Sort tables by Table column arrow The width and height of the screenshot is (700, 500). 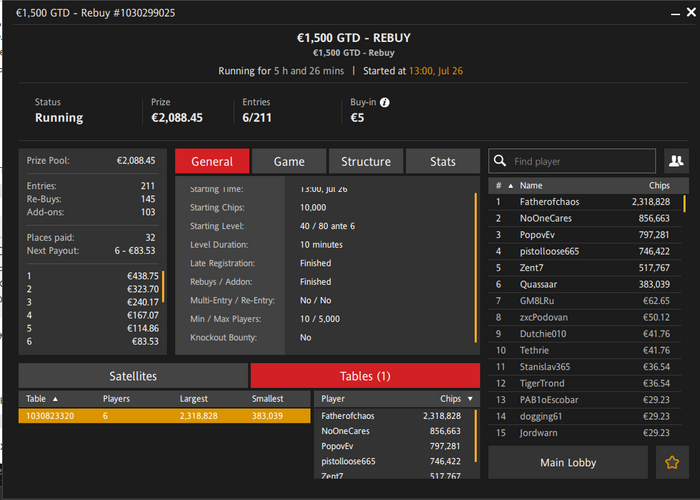click(x=55, y=399)
